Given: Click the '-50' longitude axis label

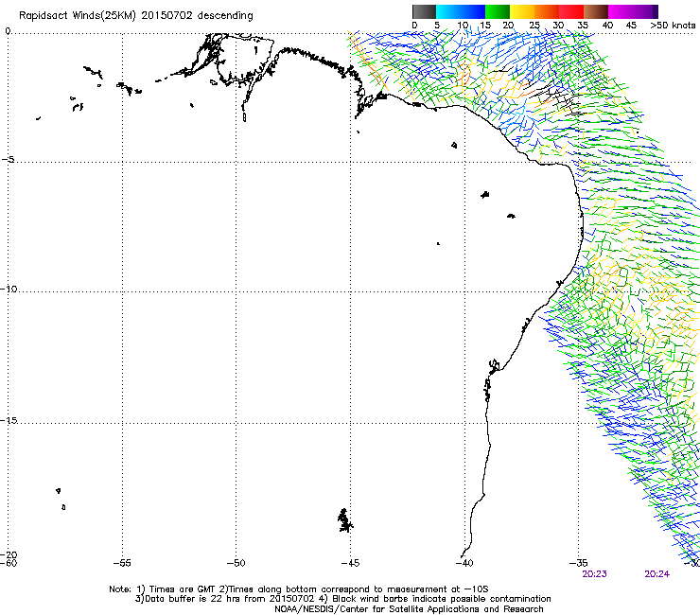Looking at the screenshot, I should click(x=236, y=563).
